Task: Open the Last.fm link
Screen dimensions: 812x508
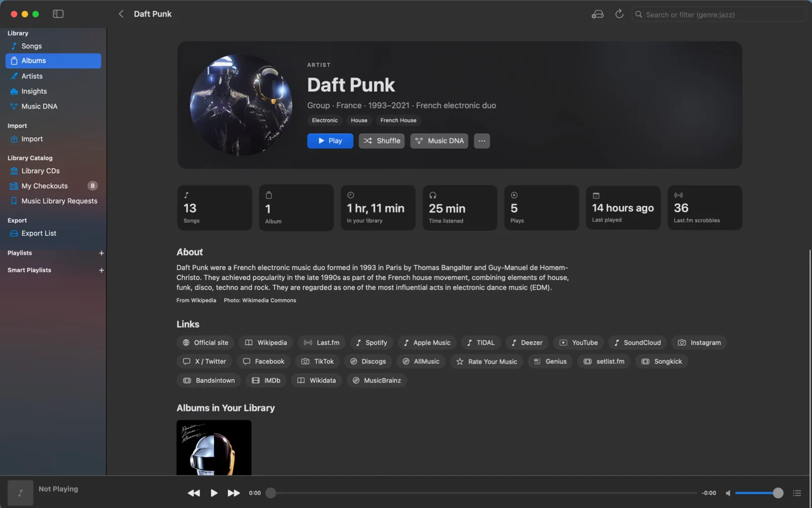Action: [x=322, y=342]
